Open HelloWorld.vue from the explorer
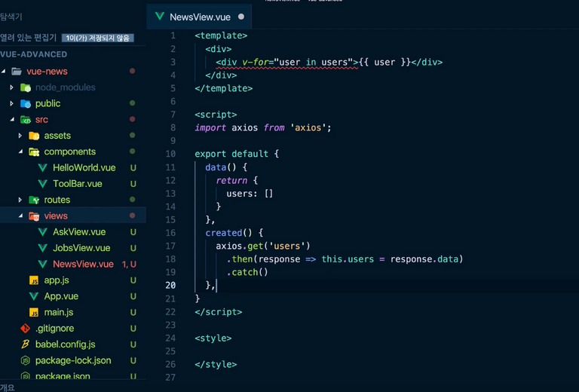Viewport: 579px width, 392px height. coord(84,168)
